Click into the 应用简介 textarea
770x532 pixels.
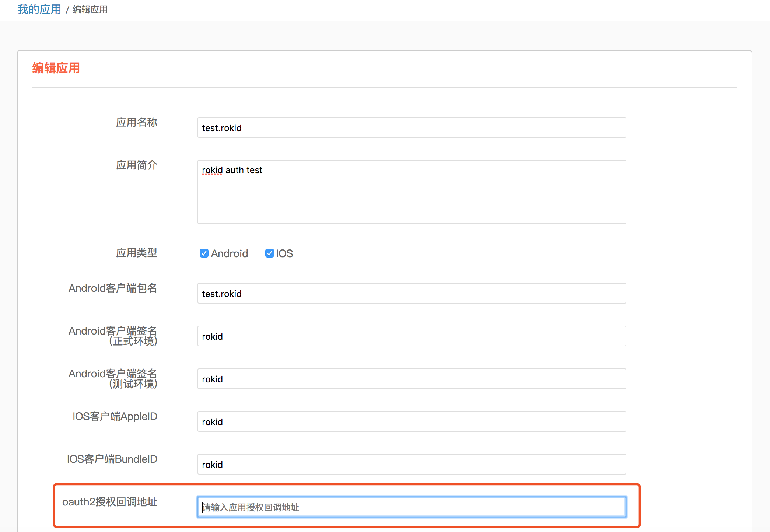(412, 195)
